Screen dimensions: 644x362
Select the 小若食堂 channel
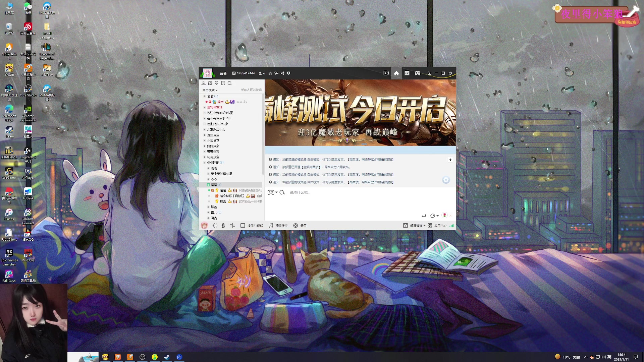point(213,141)
